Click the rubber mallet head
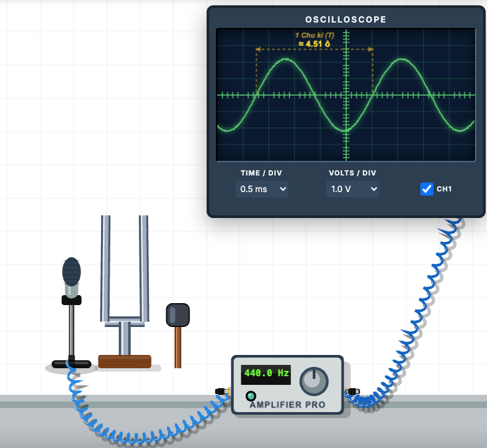This screenshot has height=448, width=487. (x=178, y=314)
